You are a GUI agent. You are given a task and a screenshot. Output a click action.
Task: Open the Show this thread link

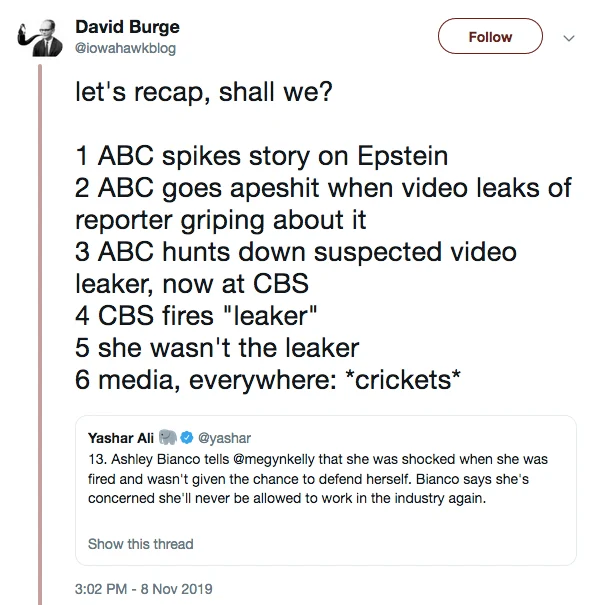[140, 544]
